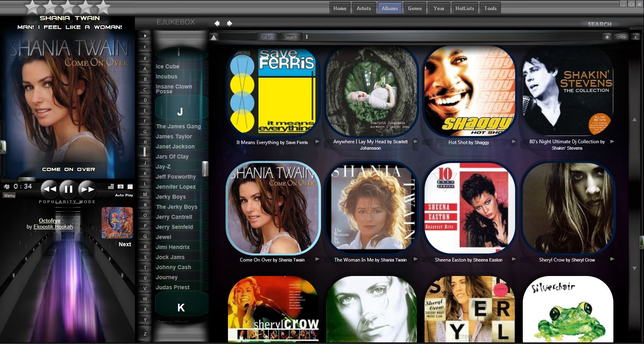Open the Save Ferris album cover
The height and width of the screenshot is (344, 644).
pyautogui.click(x=273, y=91)
